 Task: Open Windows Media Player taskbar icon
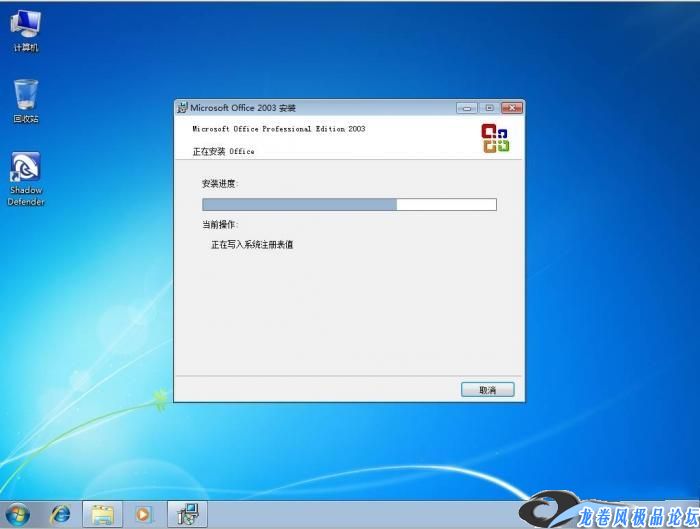143,514
